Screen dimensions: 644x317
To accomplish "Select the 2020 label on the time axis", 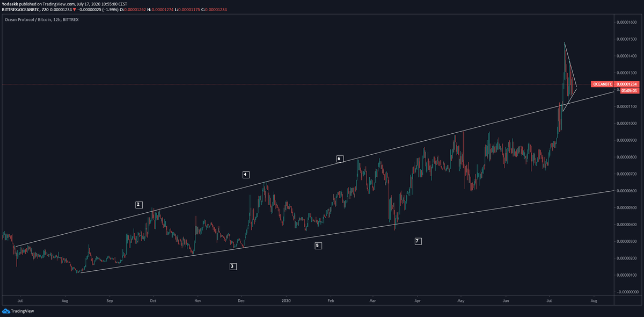I will 286,301.
